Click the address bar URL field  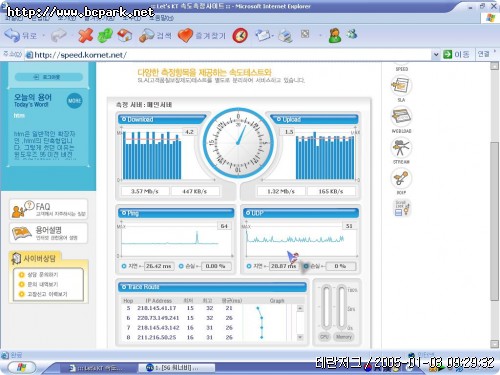click(x=228, y=55)
